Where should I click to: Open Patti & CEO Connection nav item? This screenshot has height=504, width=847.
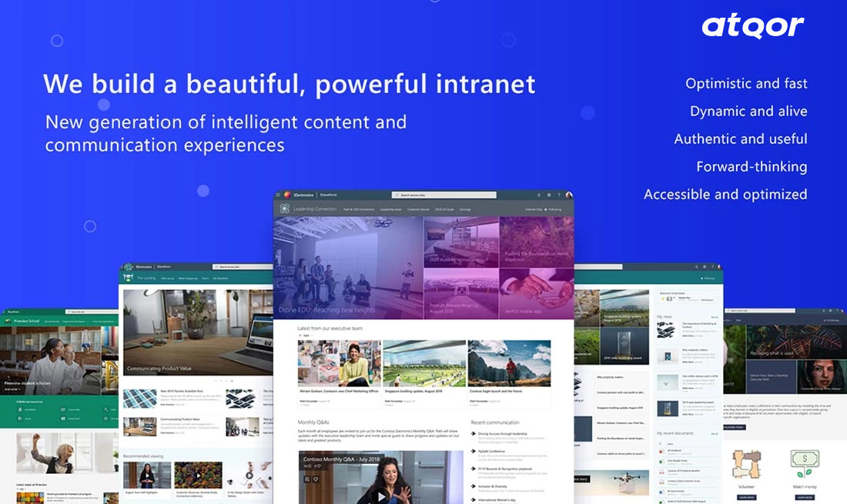click(x=359, y=209)
